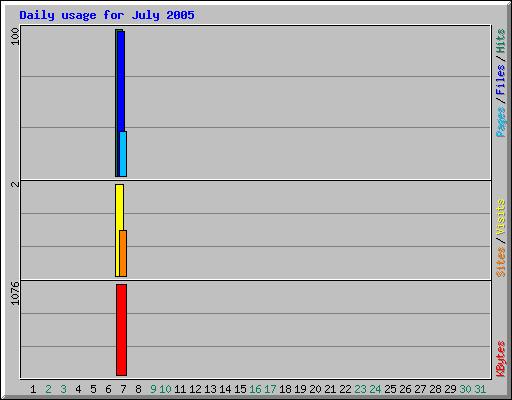Click the "Pages" legend label
The width and height of the screenshot is (512, 400).
500,122
